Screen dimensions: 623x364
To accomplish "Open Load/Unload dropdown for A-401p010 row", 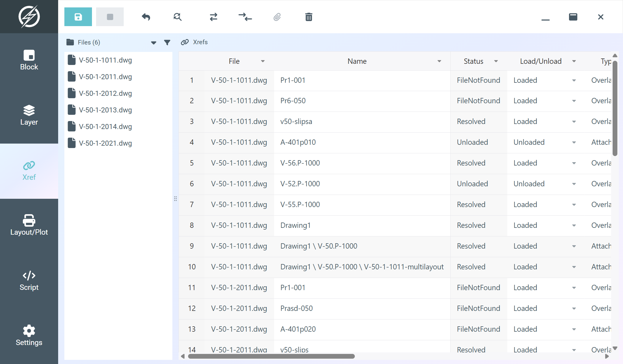I will point(574,143).
